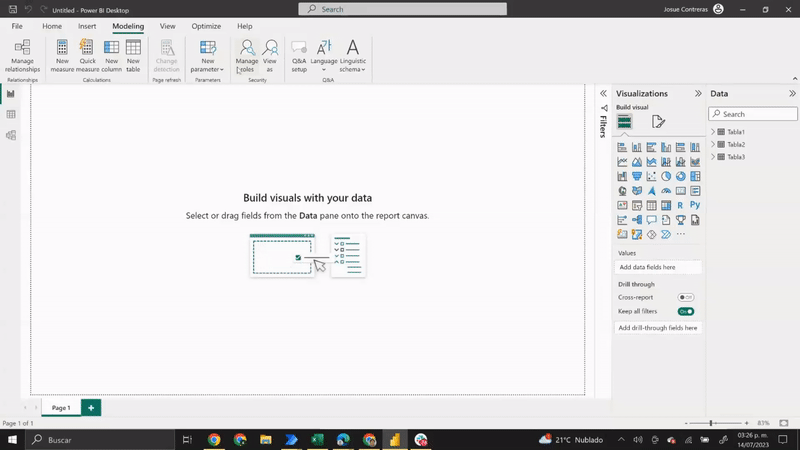The width and height of the screenshot is (800, 450).
Task: Switch to Report view in sidebar
Action: coord(11,94)
